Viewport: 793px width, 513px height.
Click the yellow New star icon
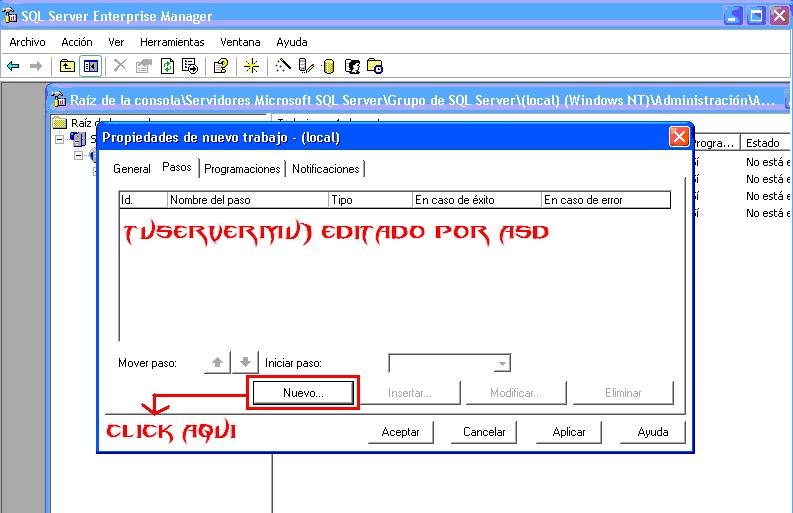(251, 66)
